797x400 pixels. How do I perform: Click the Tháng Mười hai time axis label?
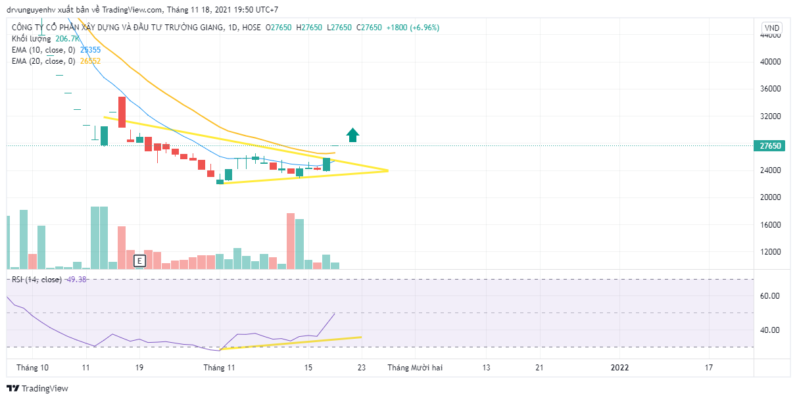pos(415,367)
